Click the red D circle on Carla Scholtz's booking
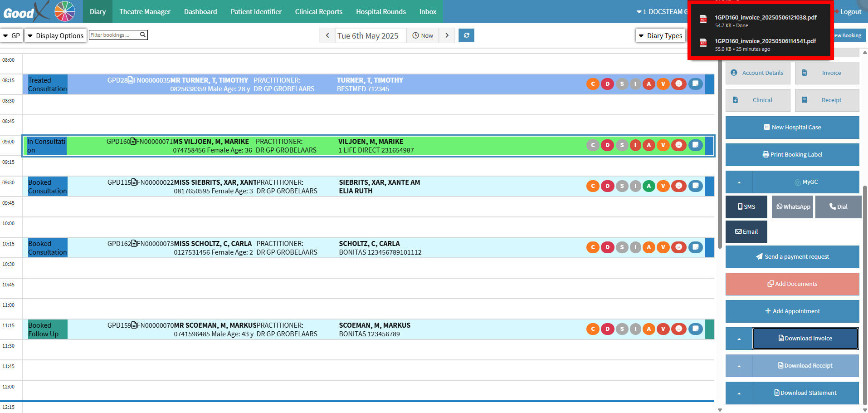 pos(607,247)
